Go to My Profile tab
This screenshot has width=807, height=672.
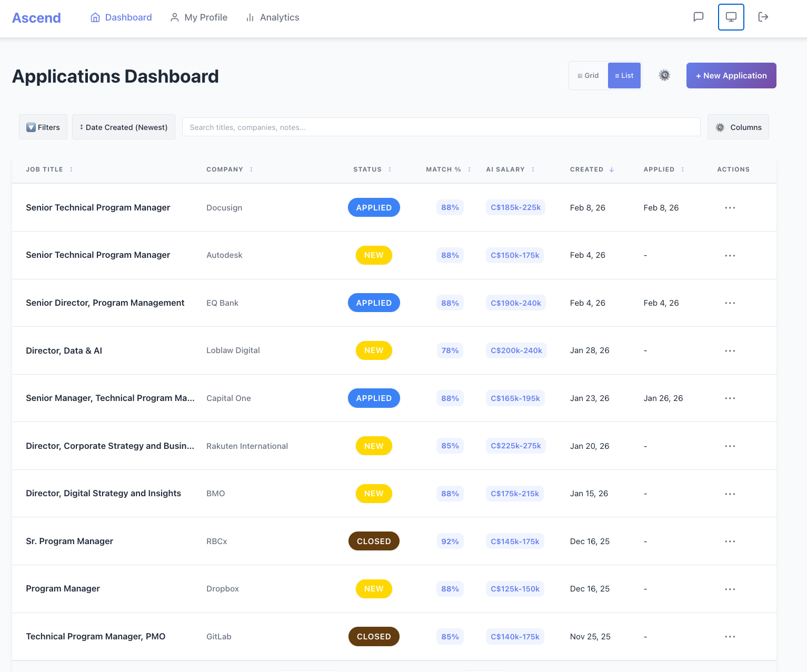coord(199,17)
